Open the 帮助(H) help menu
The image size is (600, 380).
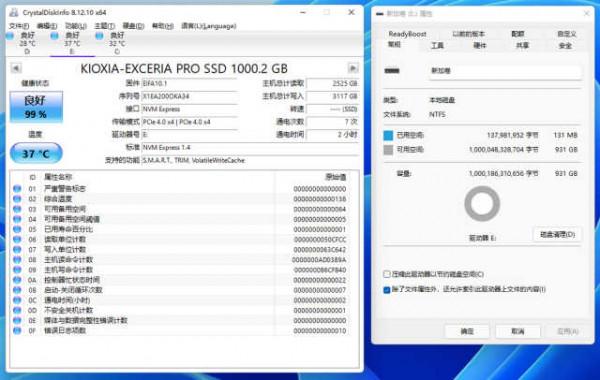163,26
